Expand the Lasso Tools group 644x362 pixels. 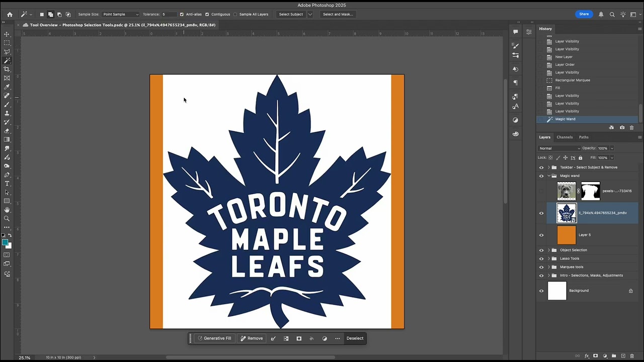pyautogui.click(x=548, y=258)
